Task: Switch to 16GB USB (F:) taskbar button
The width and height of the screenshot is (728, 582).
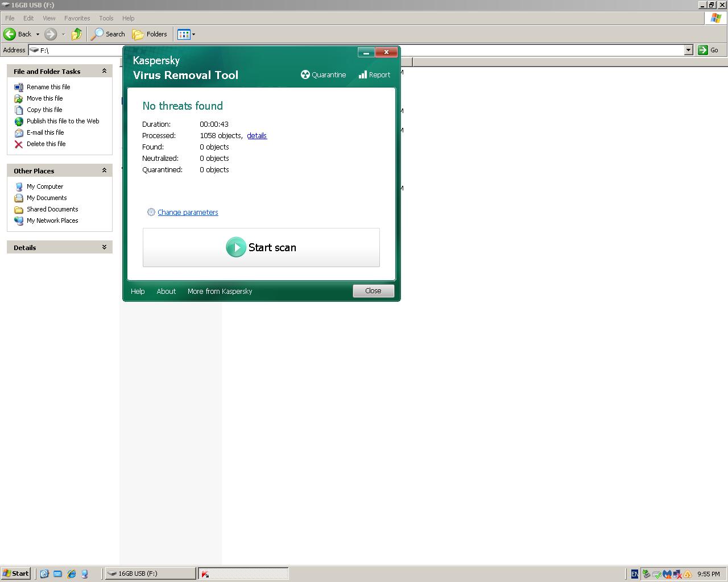Action: [150, 573]
